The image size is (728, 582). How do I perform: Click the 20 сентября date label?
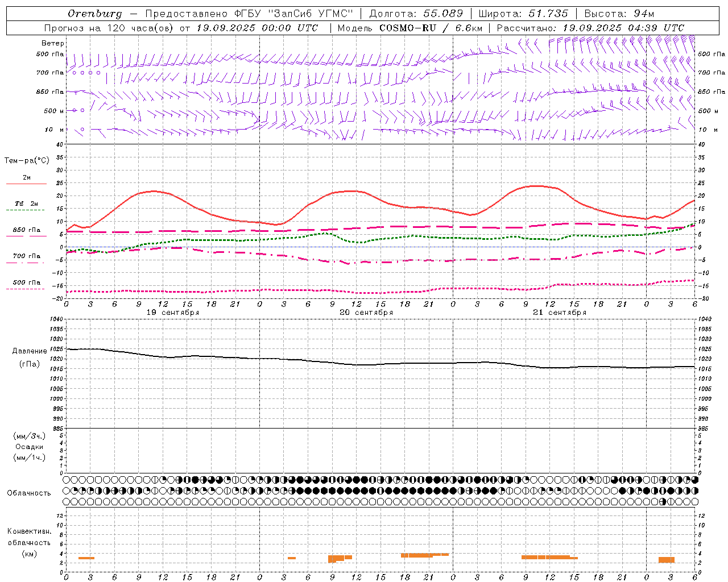(x=366, y=313)
